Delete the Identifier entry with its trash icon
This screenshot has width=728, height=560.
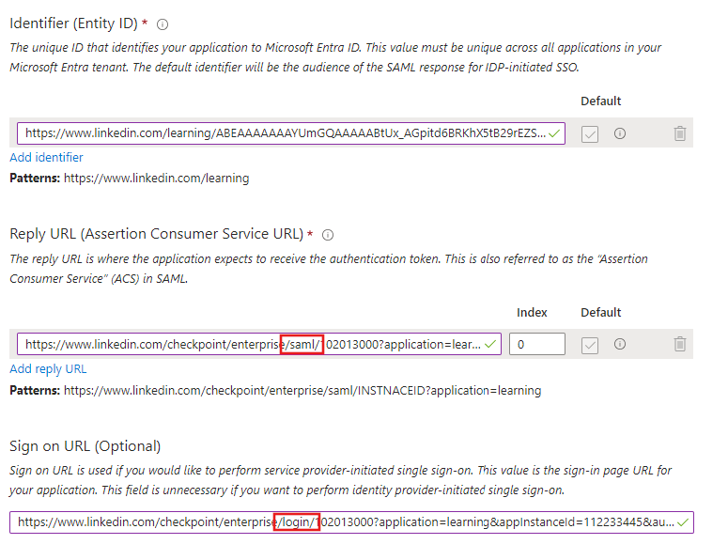click(x=680, y=133)
